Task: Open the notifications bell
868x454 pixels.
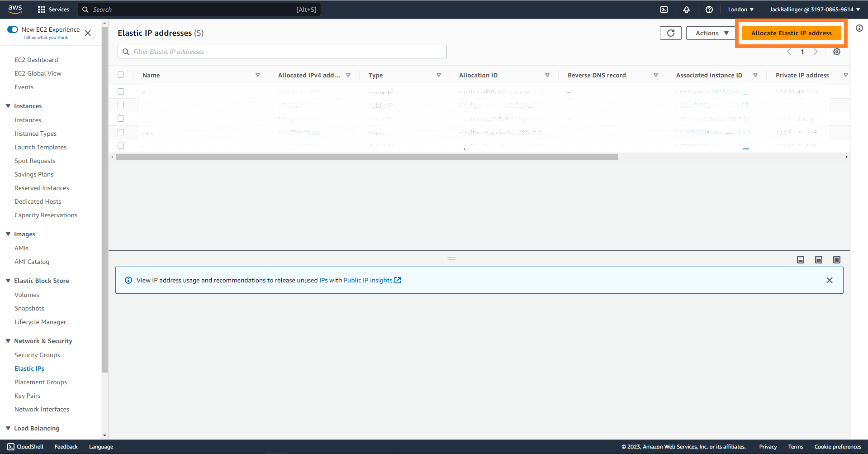Action: tap(686, 10)
